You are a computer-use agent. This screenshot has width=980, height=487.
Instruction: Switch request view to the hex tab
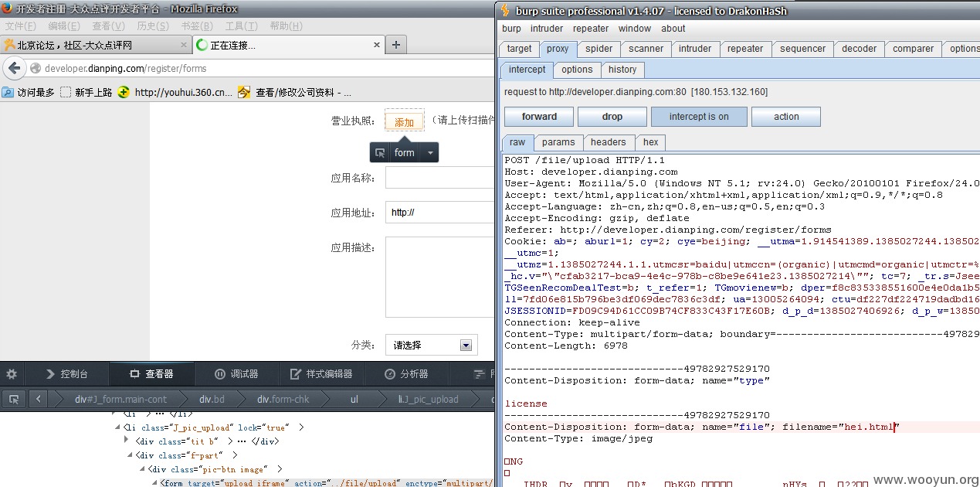point(651,142)
